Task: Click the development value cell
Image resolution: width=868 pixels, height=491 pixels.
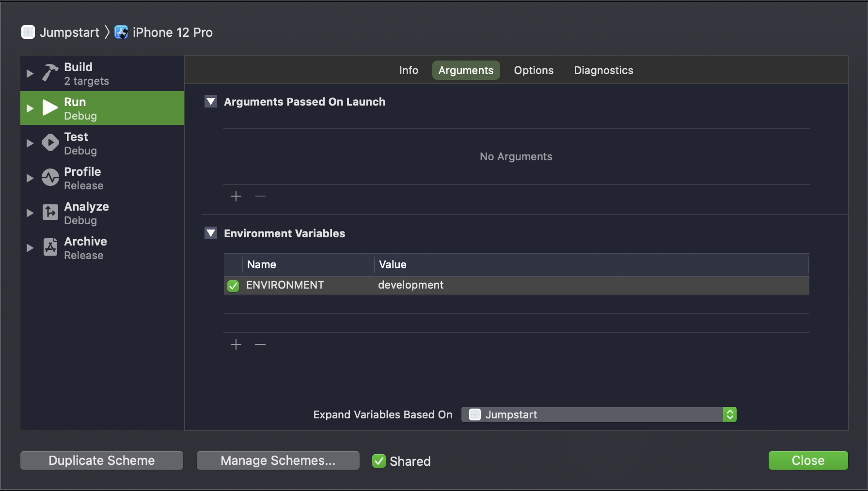Action: [x=410, y=285]
